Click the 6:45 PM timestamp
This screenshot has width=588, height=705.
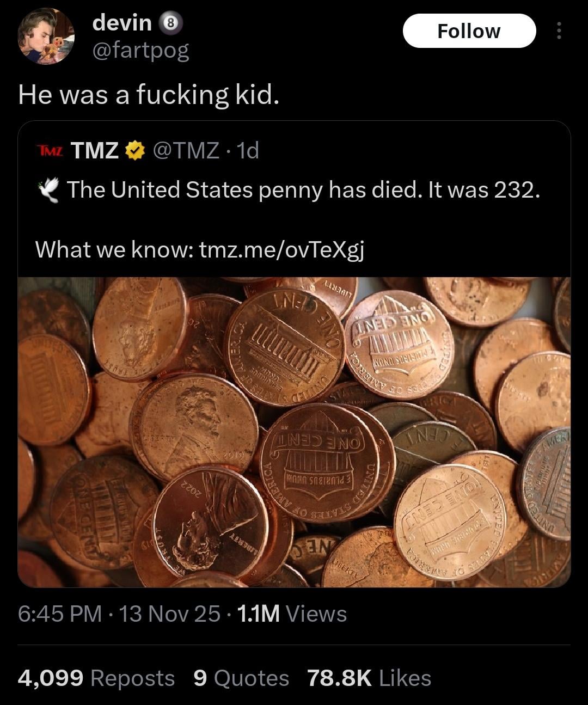click(60, 614)
